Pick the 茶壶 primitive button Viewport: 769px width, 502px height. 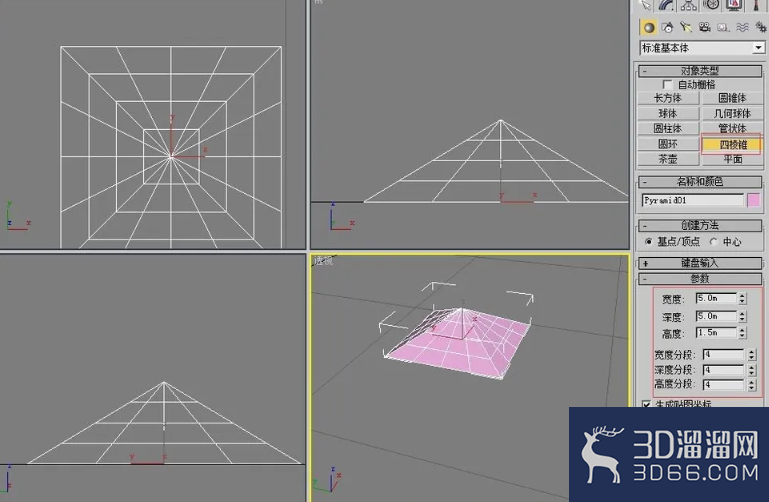point(668,159)
